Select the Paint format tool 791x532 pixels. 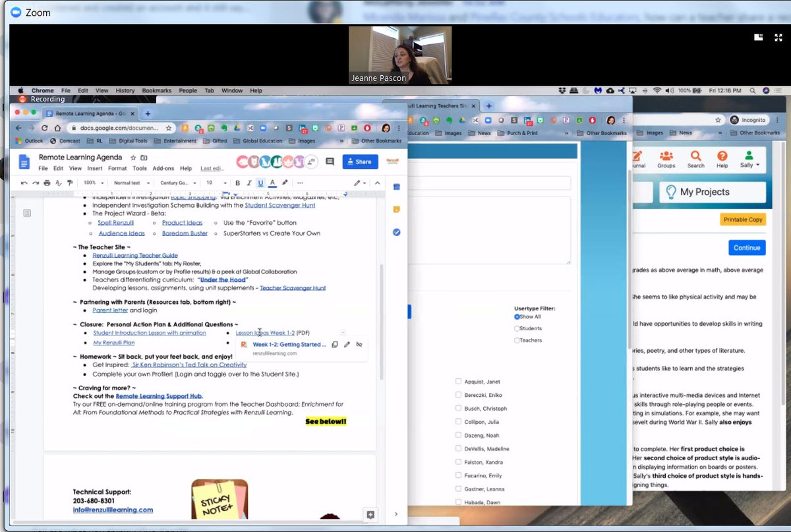(69, 183)
